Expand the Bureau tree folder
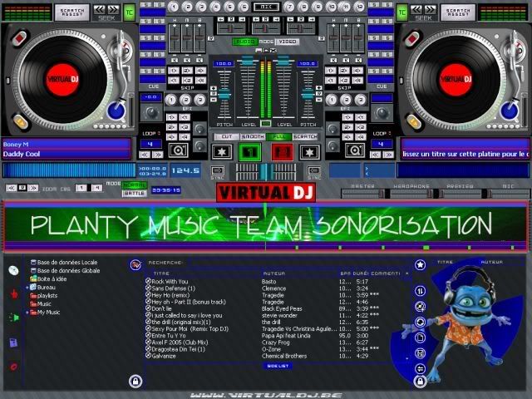 [27, 288]
